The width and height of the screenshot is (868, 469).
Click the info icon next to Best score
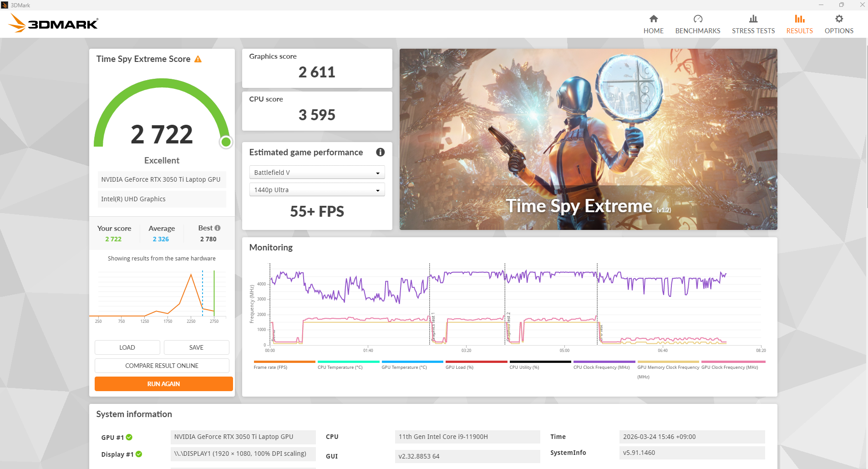(218, 228)
